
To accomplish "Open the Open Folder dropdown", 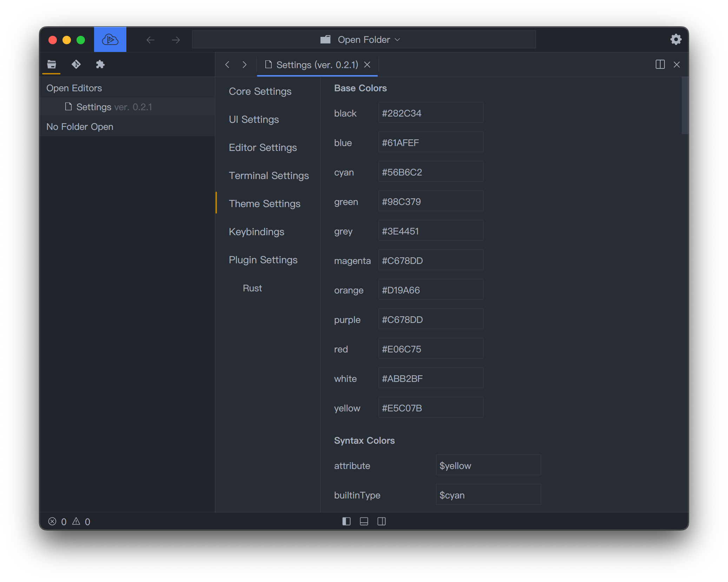I will pyautogui.click(x=364, y=40).
